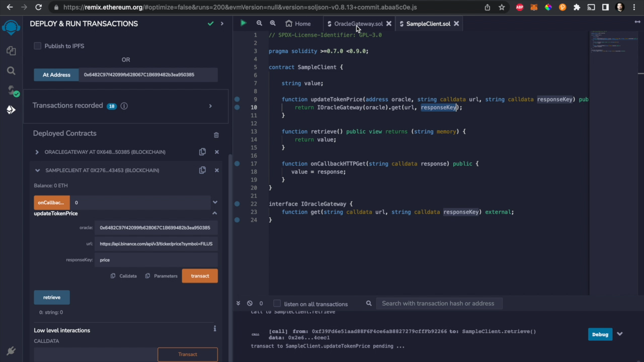Click the orange transact button

coord(200,276)
